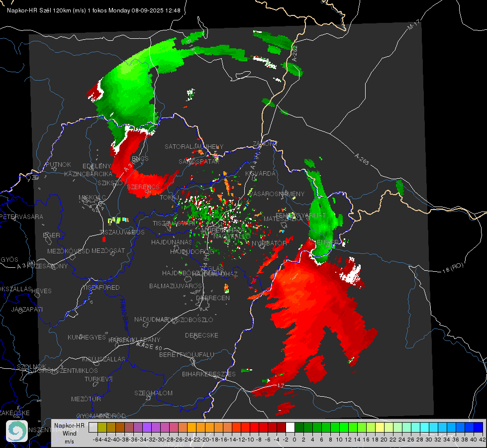487x448 pixels.
Task: Click the NYÍRBÁTOR label
Action: (269, 243)
